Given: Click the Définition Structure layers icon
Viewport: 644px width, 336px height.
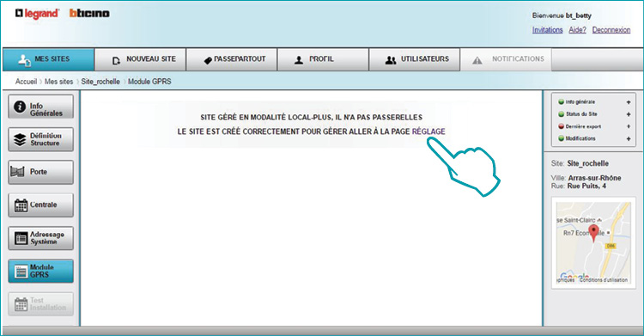Looking at the screenshot, I should point(20,140).
